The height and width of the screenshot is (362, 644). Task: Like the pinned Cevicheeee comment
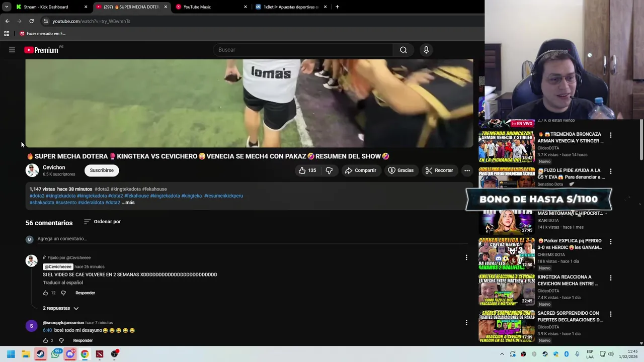click(x=45, y=293)
